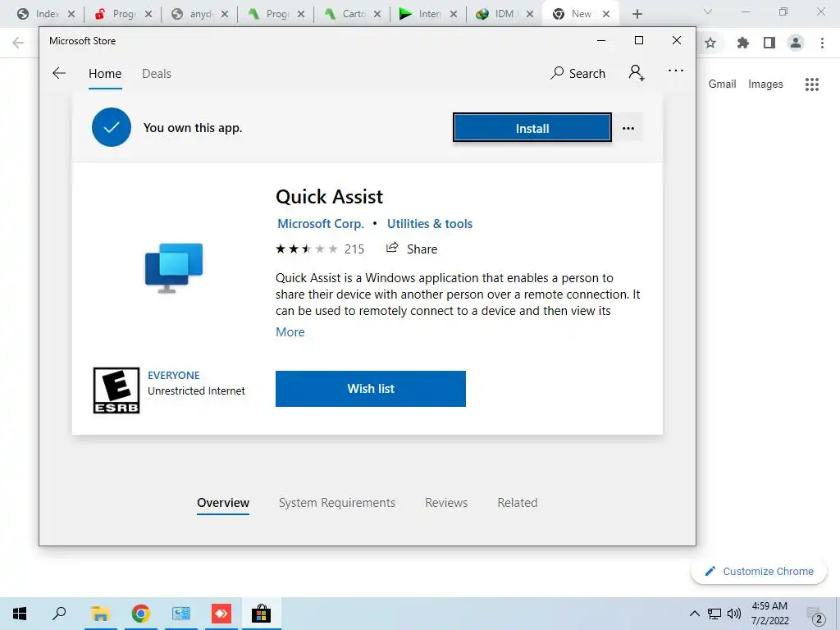Open more options next to Install
The image size is (840, 630).
click(x=628, y=128)
